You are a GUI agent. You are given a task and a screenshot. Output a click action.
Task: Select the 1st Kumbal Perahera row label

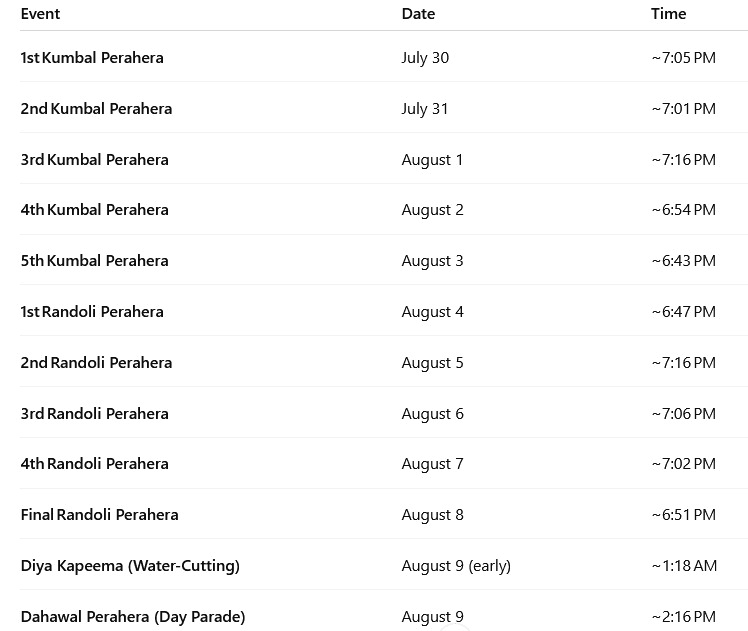(x=92, y=58)
